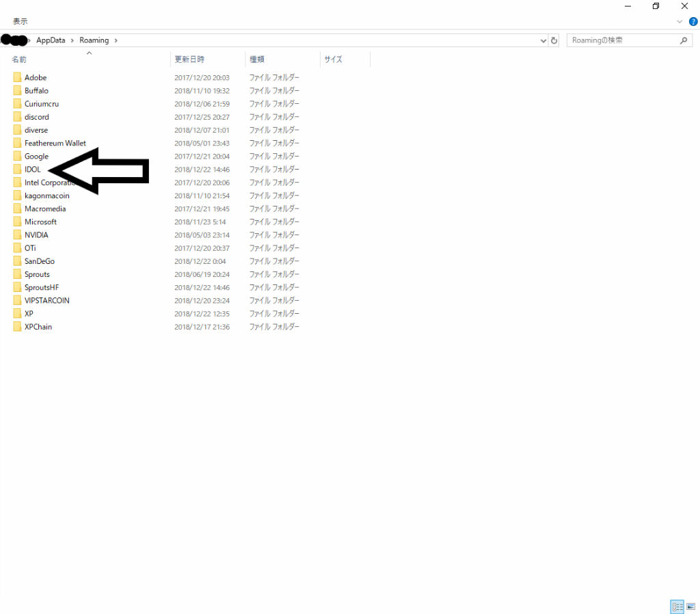
Task: Switch to large icons view layout
Action: point(690,606)
